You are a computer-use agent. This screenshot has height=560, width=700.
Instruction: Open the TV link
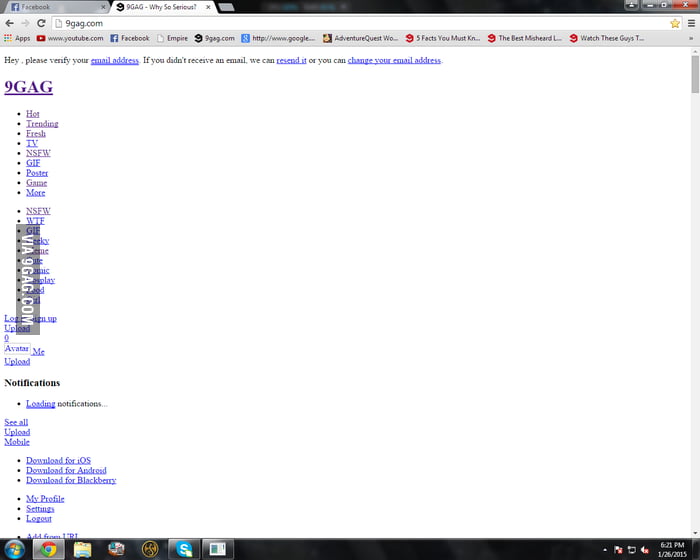point(32,143)
